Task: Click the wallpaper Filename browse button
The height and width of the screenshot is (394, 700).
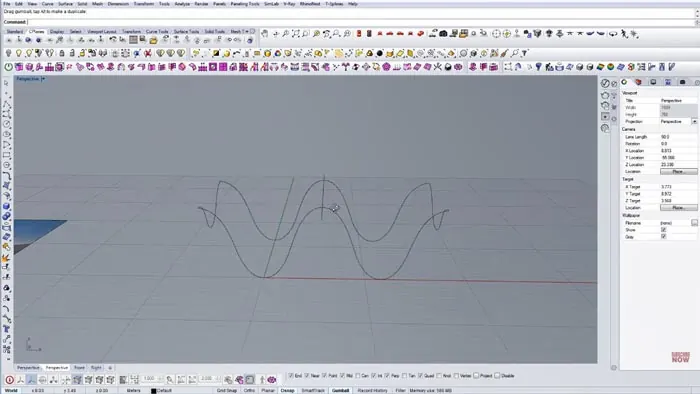Action: tap(694, 222)
